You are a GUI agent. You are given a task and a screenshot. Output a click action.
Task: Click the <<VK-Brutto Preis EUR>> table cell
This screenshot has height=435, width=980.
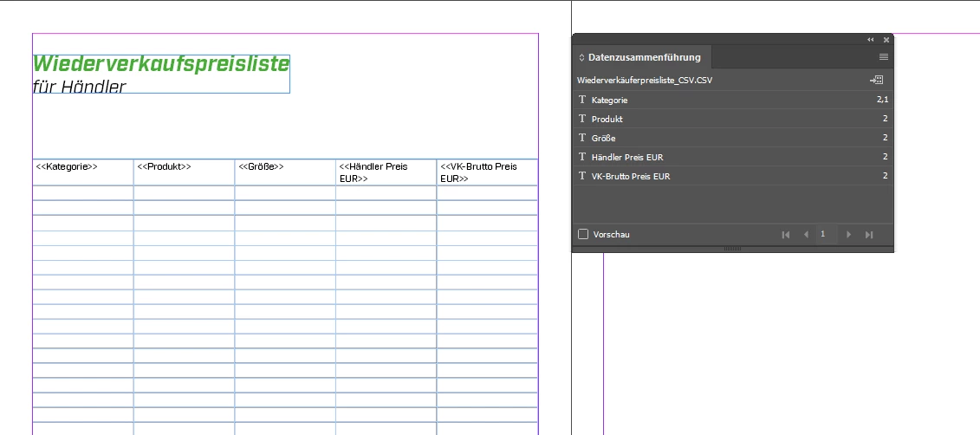tap(488, 172)
